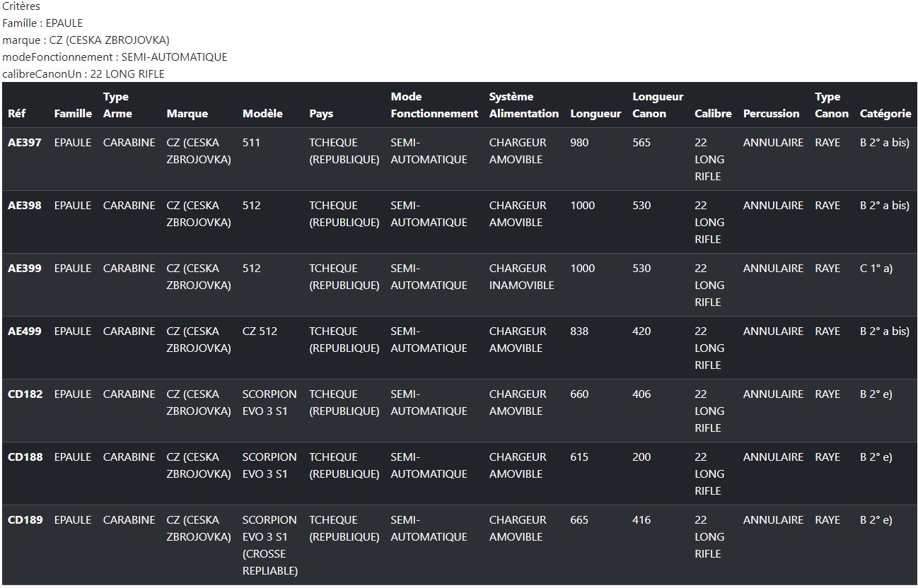This screenshot has width=918, height=588.
Task: Click barrel length '200'
Action: [x=641, y=457]
